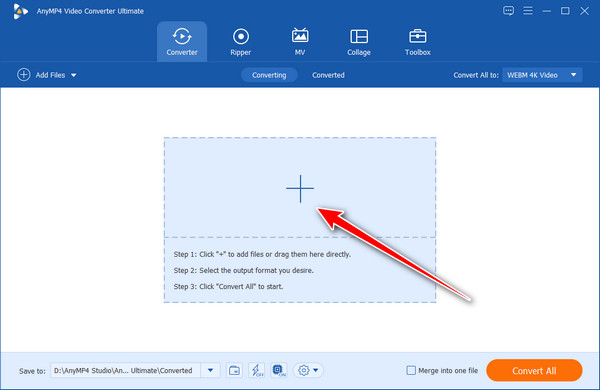Expand the Add Files dropdown arrow
The height and width of the screenshot is (390, 600).
[73, 75]
